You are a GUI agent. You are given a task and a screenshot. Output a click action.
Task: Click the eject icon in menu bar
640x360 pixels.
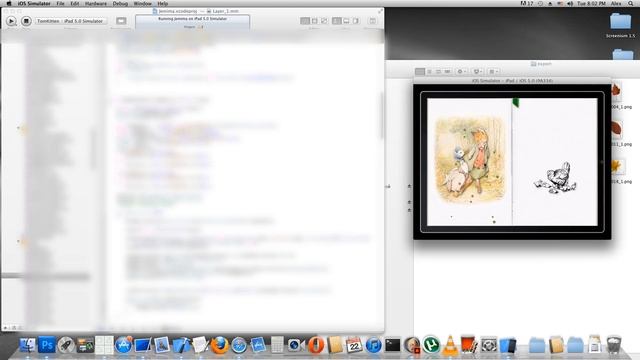tap(550, 3)
